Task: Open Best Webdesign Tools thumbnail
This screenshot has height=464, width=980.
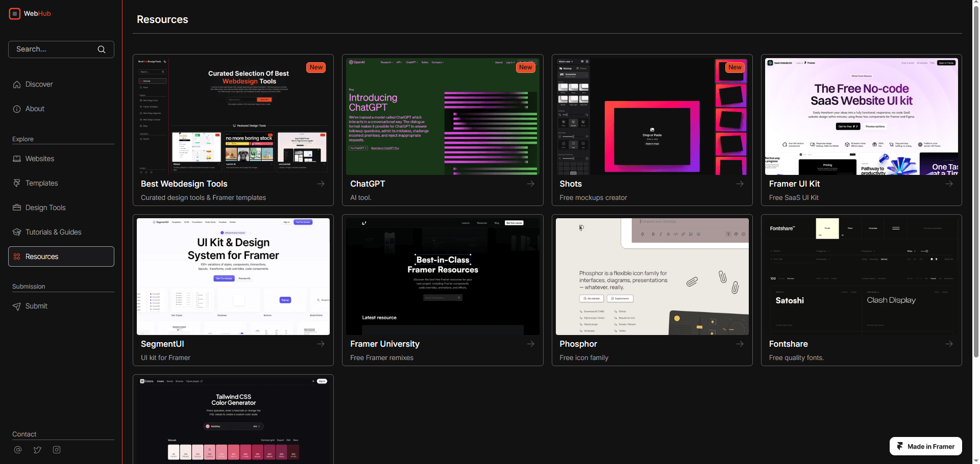Action: (x=233, y=116)
